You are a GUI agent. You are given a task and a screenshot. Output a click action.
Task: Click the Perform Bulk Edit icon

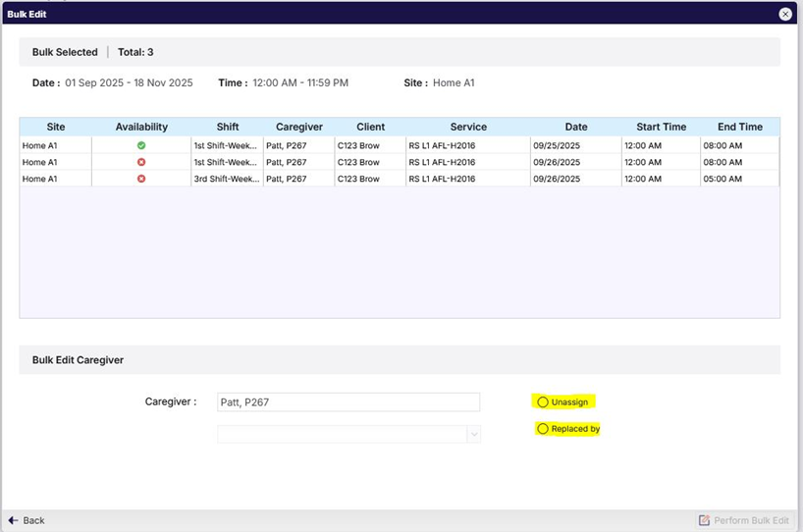click(703, 520)
